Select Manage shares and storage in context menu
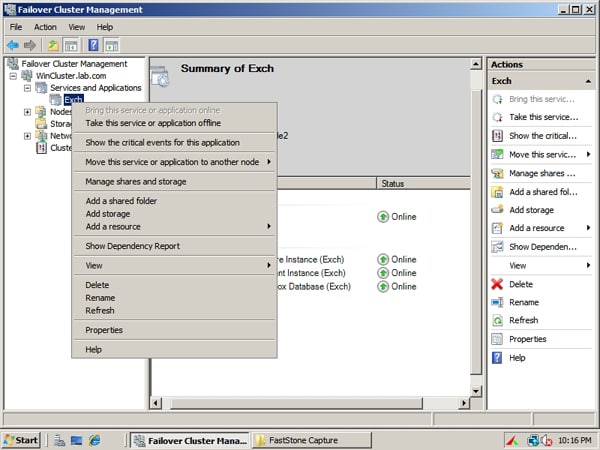 click(174, 181)
